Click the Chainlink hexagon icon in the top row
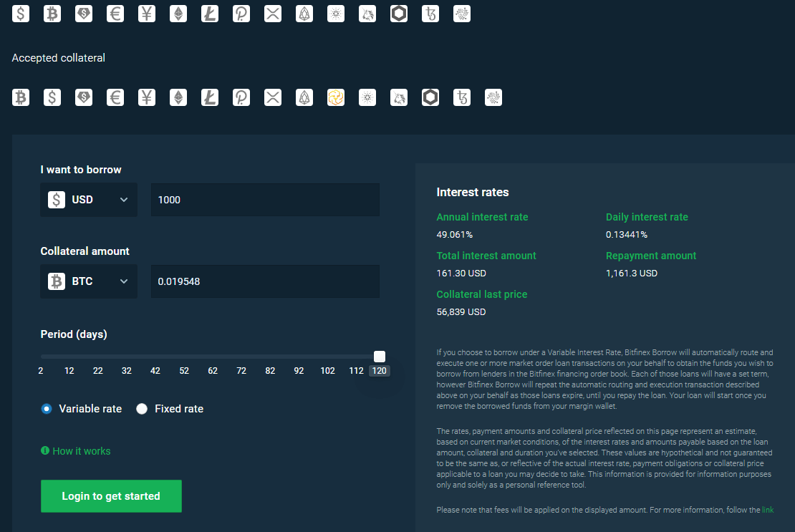The height and width of the screenshot is (532, 795). (x=399, y=14)
